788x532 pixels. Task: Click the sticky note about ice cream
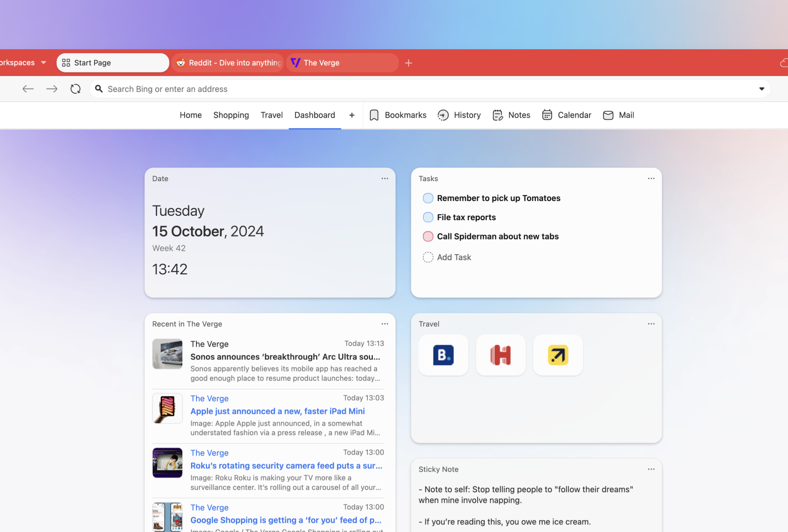tap(505, 522)
